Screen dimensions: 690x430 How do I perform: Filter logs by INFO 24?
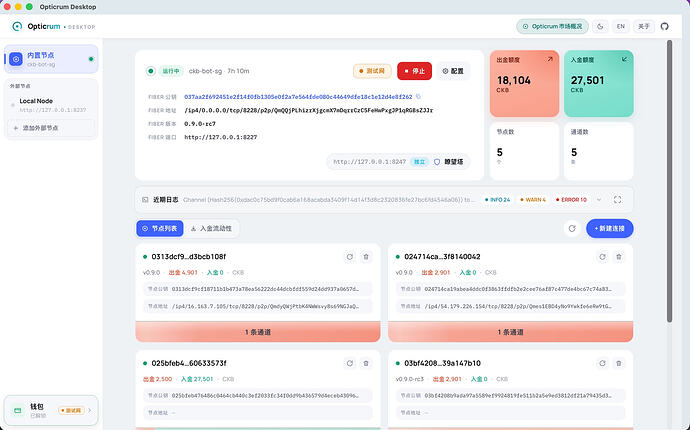498,200
